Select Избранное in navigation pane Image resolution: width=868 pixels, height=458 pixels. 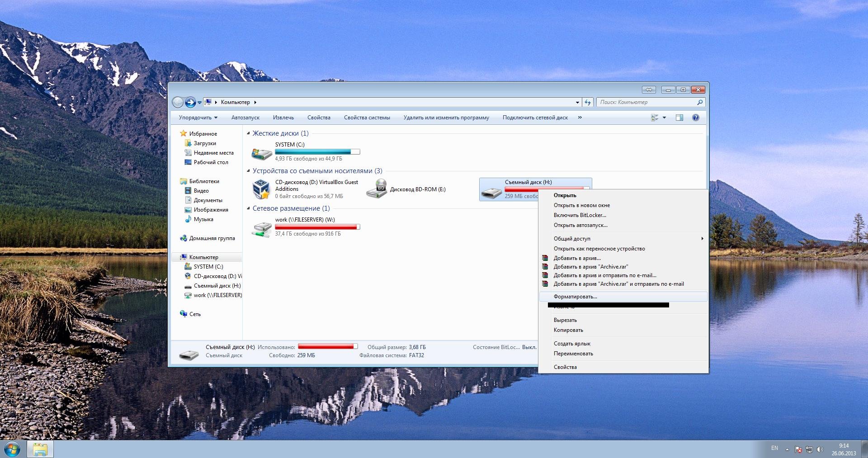203,134
